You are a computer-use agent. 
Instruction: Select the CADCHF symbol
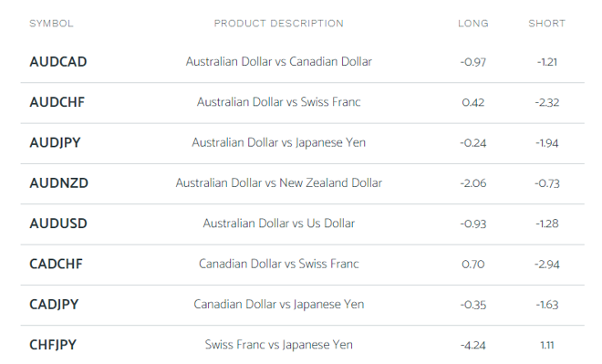56,265
